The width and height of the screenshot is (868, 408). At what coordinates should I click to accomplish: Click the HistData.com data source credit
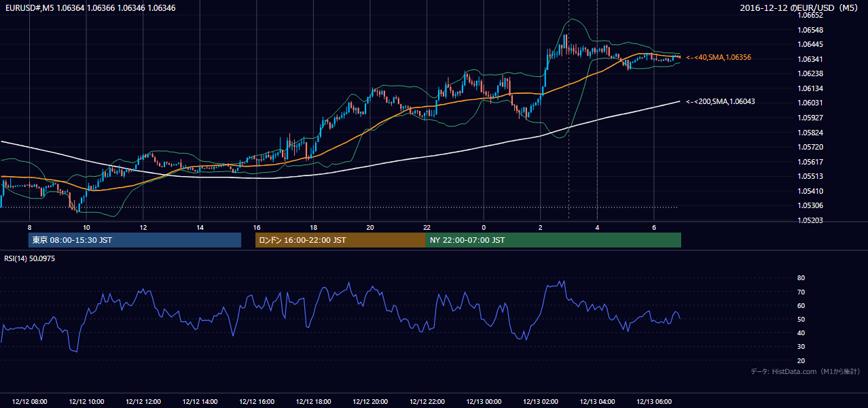(x=806, y=371)
